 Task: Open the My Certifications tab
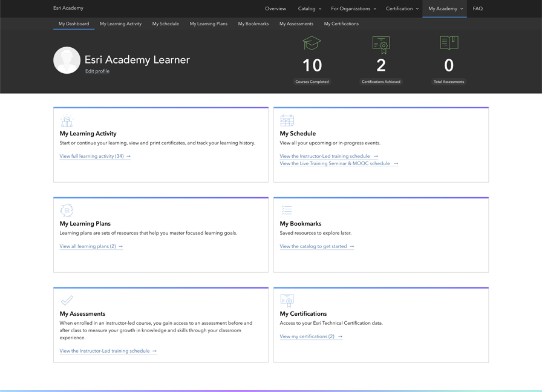pos(341,24)
